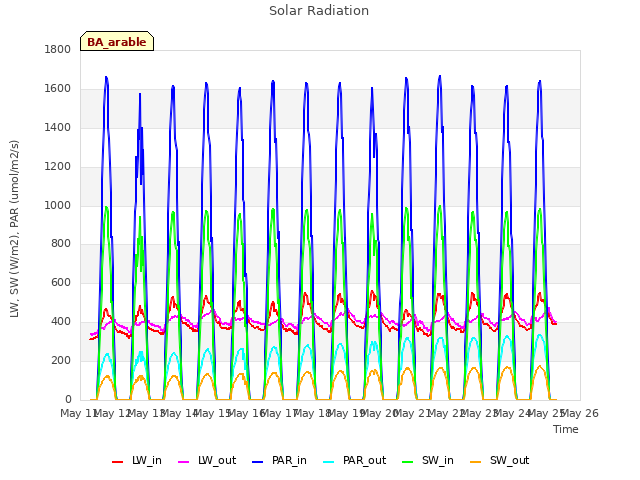This screenshot has width=640, height=480.
Task: Click the PAR_in blue legend swatch
Action: 257,462
